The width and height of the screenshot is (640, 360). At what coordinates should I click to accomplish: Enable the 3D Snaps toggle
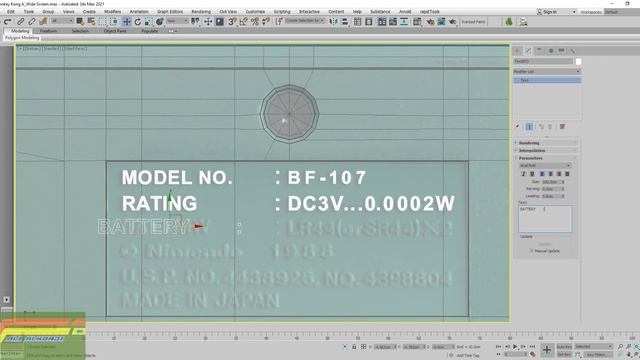(232, 21)
